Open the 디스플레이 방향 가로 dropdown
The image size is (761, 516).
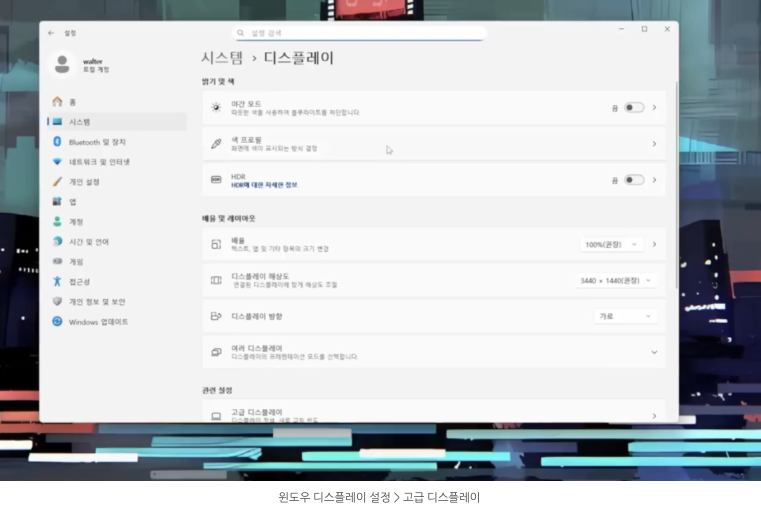pos(626,316)
